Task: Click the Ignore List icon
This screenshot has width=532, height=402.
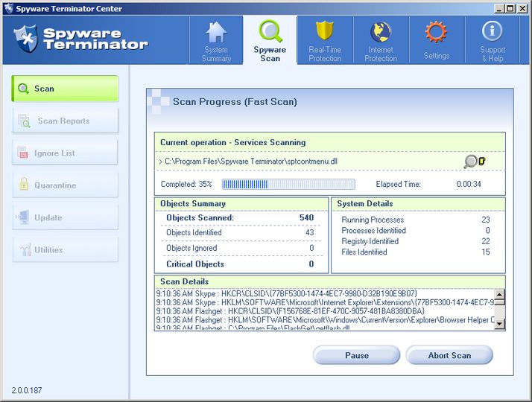Action: (x=23, y=153)
